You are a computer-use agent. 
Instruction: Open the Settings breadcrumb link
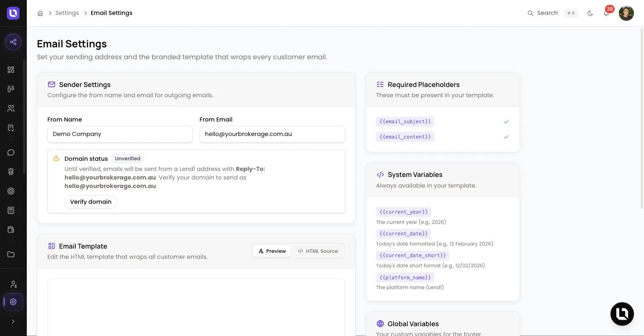(67, 13)
